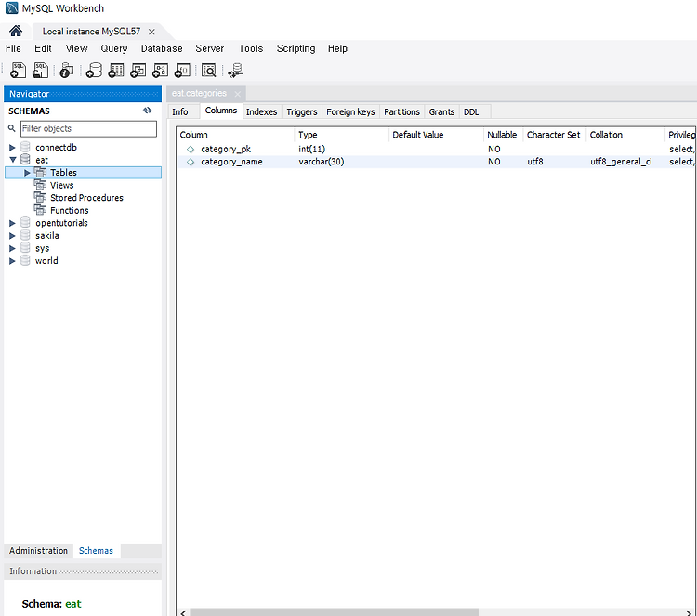Screen dimensions: 697x616
Task: Create a new function toolbar icon
Action: [x=183, y=71]
